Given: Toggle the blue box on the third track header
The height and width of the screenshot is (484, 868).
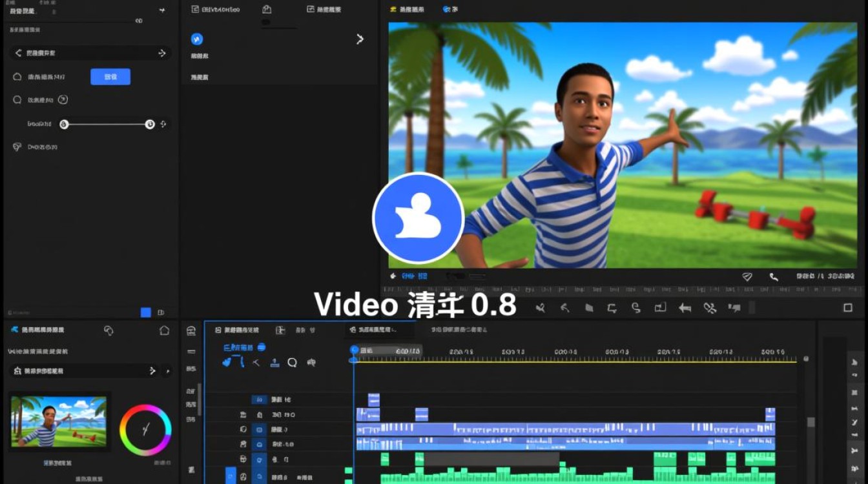Looking at the screenshot, I should tap(259, 429).
